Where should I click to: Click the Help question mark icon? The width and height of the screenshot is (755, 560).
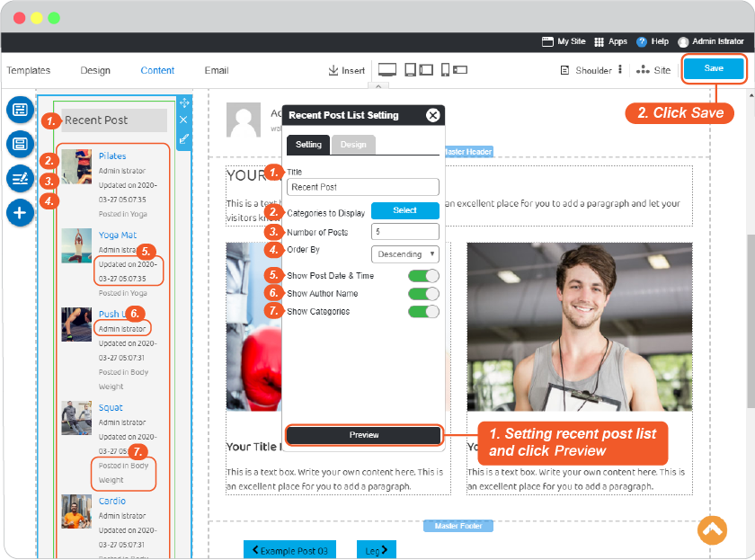pos(642,42)
